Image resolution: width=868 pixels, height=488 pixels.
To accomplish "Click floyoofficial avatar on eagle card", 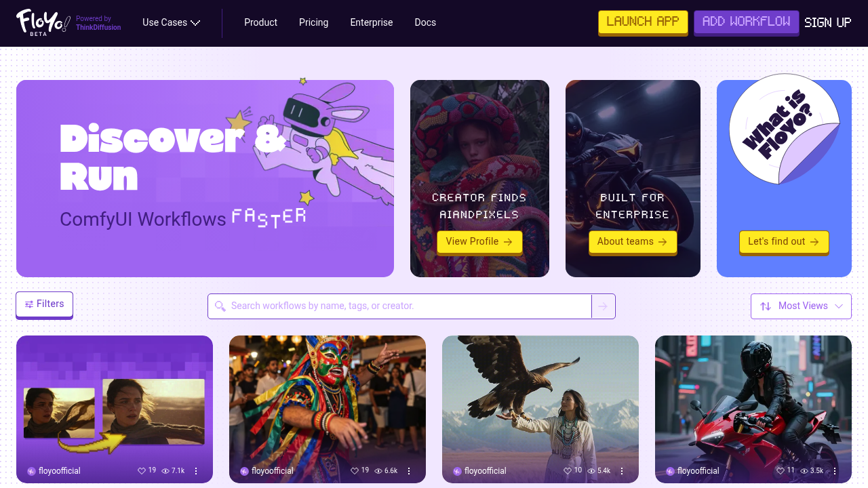I will (x=457, y=471).
